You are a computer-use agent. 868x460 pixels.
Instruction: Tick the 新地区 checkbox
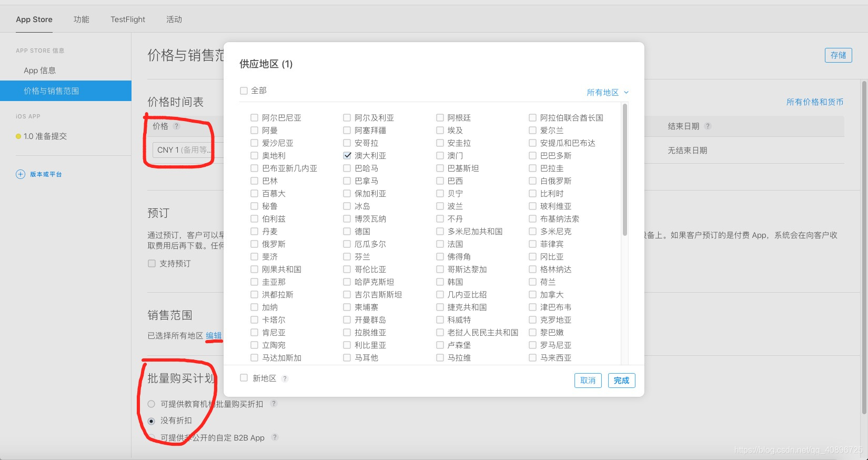244,378
